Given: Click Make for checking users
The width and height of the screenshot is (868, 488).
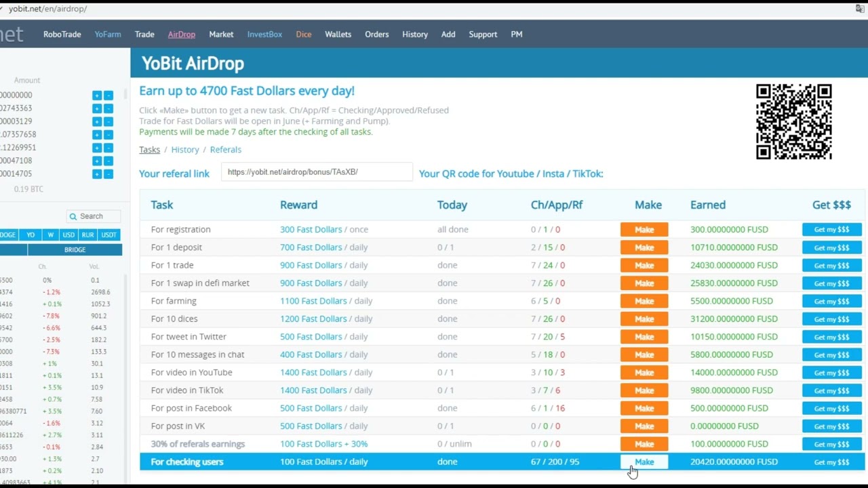Looking at the screenshot, I should pos(644,462).
